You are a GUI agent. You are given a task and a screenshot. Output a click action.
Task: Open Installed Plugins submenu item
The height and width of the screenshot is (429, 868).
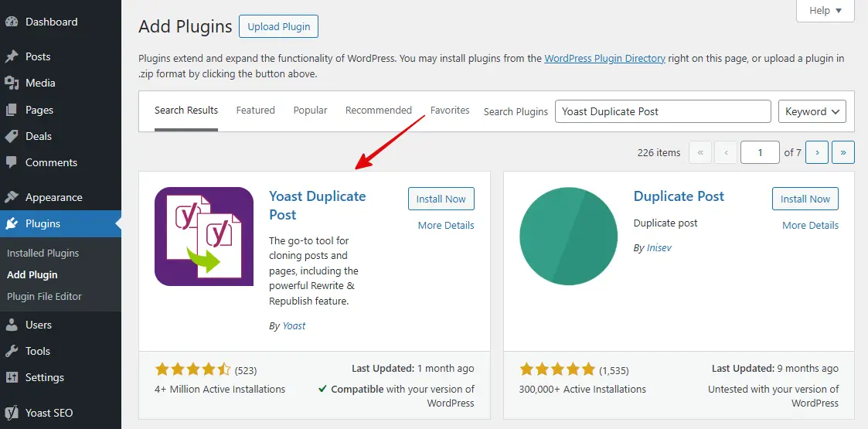pos(43,253)
